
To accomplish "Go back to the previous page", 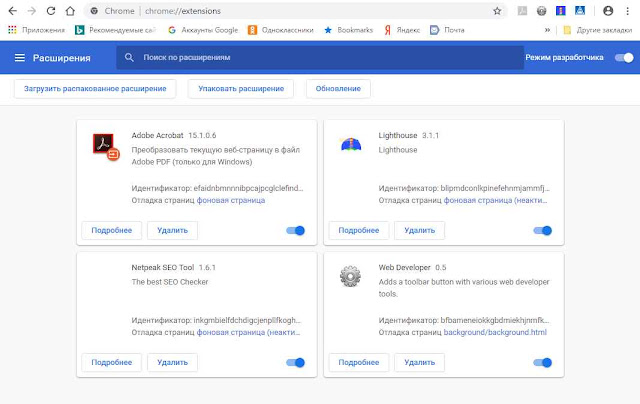I will (13, 11).
